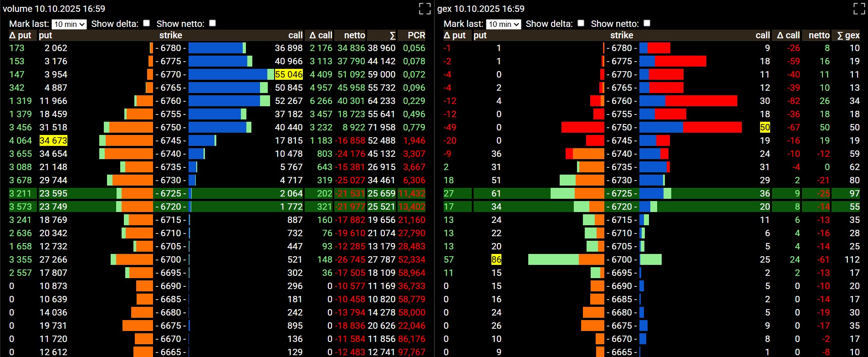Click the volume panel title timestamp

70,9
